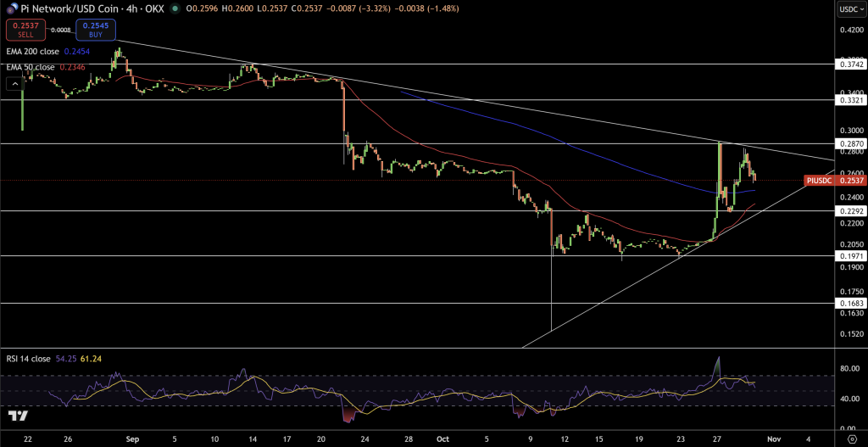Click the 0.3321 horizontal line price label
The width and height of the screenshot is (868, 447).
(x=849, y=100)
